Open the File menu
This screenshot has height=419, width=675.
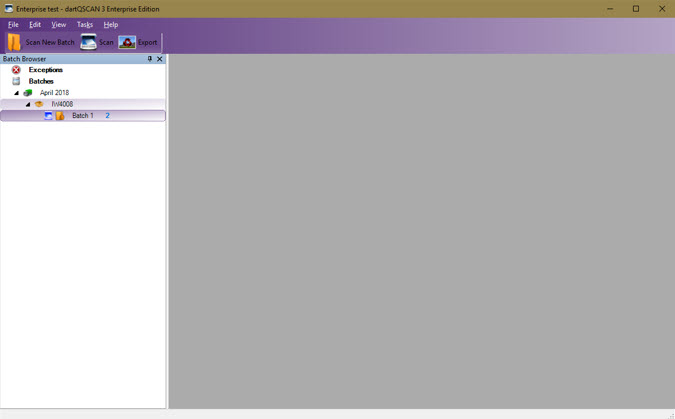tap(13, 25)
